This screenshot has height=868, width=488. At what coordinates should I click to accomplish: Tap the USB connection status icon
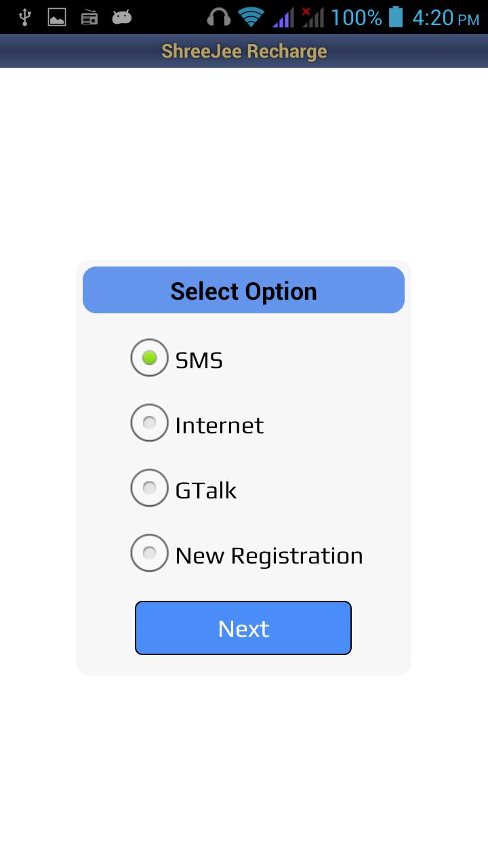25,17
